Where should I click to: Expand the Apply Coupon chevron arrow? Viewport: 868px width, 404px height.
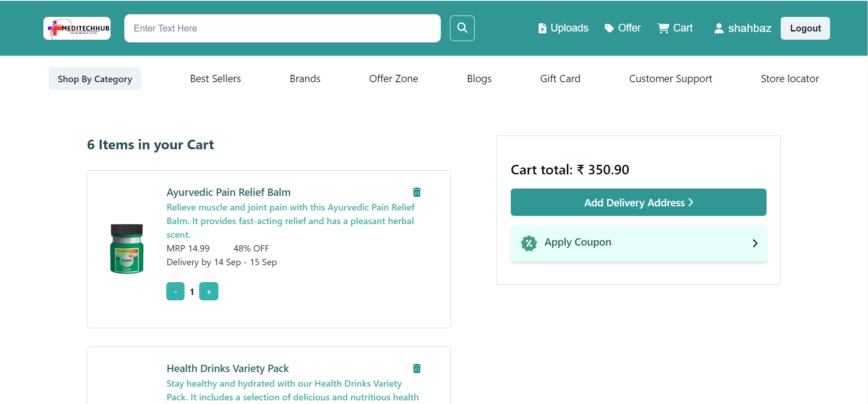(755, 243)
